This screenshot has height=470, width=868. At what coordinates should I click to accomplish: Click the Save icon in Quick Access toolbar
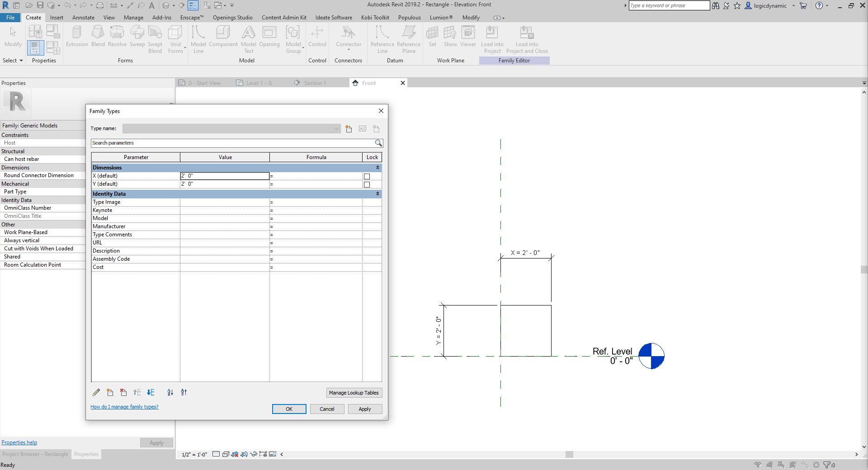(40, 5)
